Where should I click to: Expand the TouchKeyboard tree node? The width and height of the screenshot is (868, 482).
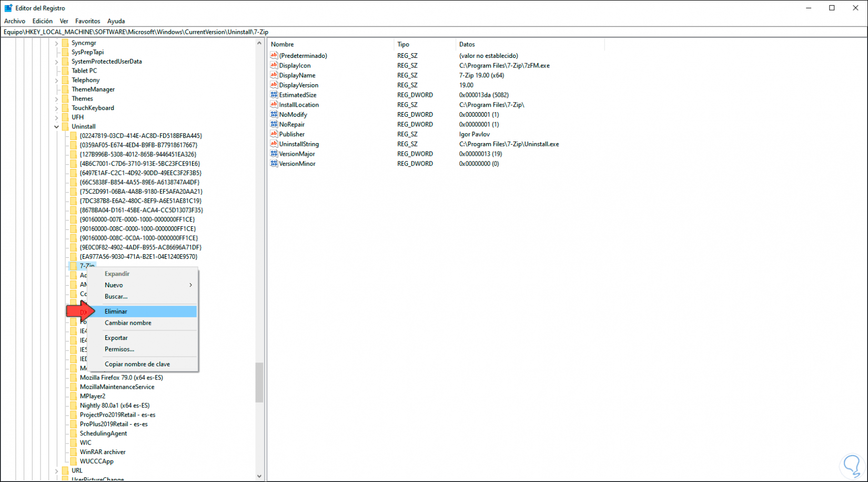tap(56, 108)
